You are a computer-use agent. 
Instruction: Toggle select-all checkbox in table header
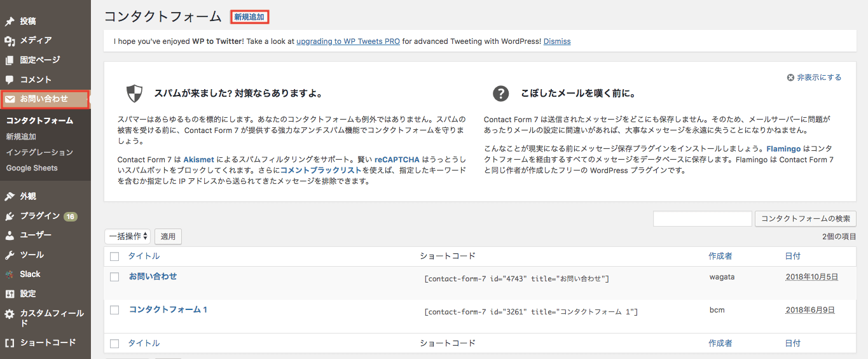(x=114, y=257)
